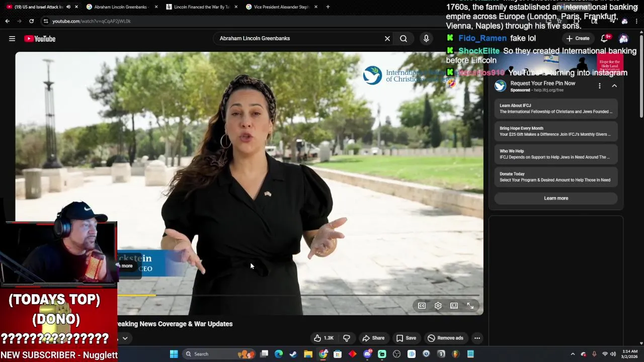Open Who We Help ad link
This screenshot has width=644, height=362.
click(556, 154)
